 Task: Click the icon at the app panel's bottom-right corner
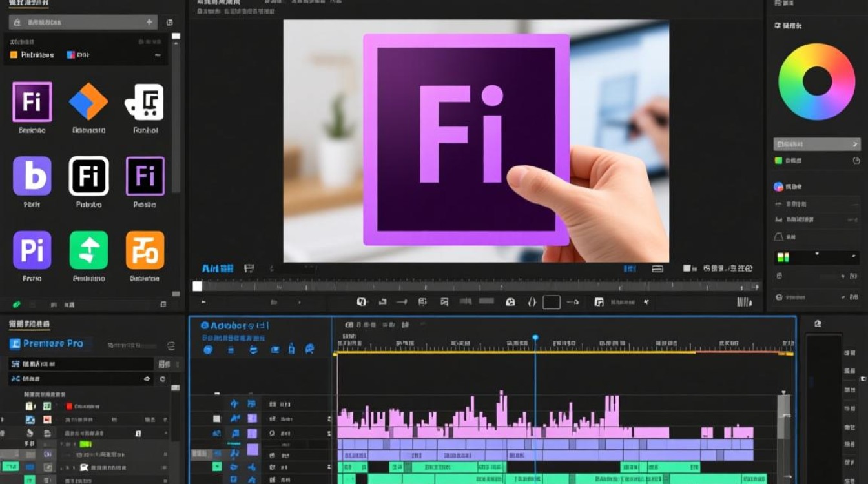(x=163, y=304)
